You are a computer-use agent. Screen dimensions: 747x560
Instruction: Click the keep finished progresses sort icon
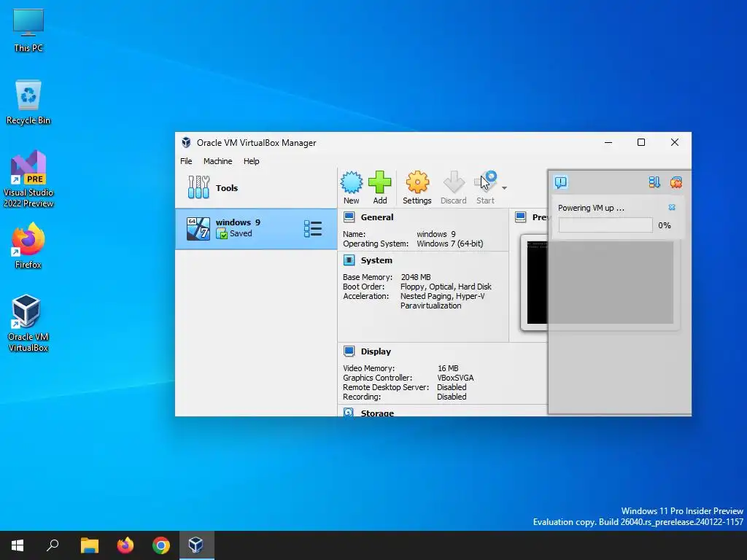(x=654, y=182)
